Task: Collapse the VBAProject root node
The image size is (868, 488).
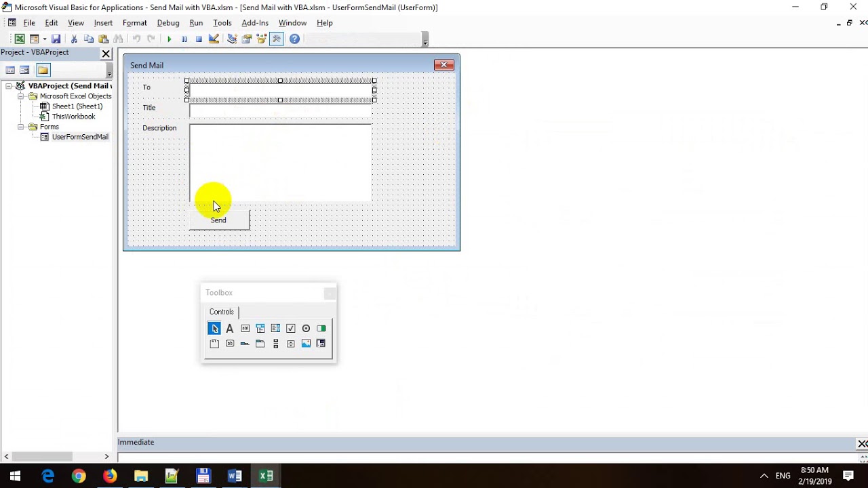Action: click(9, 86)
